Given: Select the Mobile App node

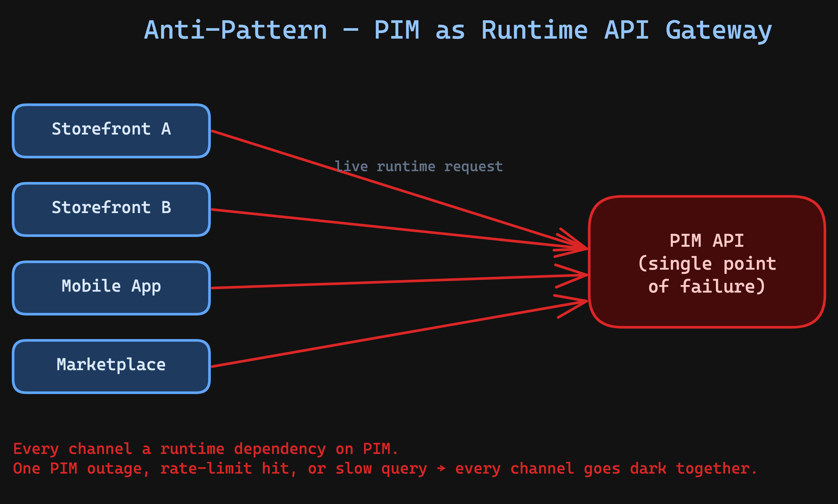Looking at the screenshot, I should 111,288.
